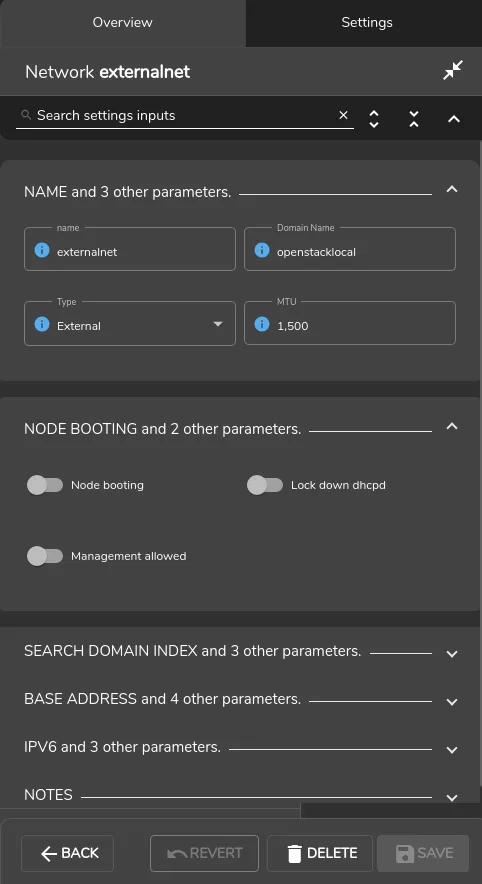Image resolution: width=482 pixels, height=884 pixels.
Task: Click the 'Node booting' label text
Action: pyautogui.click(x=107, y=485)
